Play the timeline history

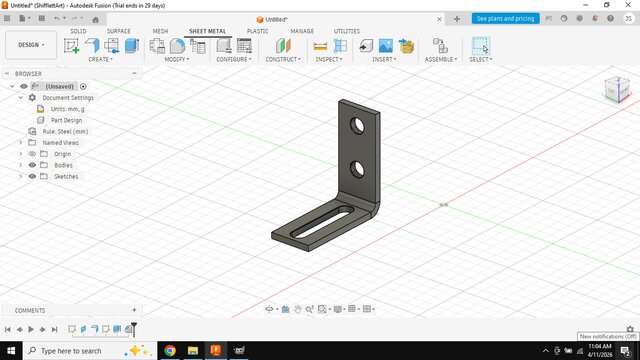click(x=31, y=329)
